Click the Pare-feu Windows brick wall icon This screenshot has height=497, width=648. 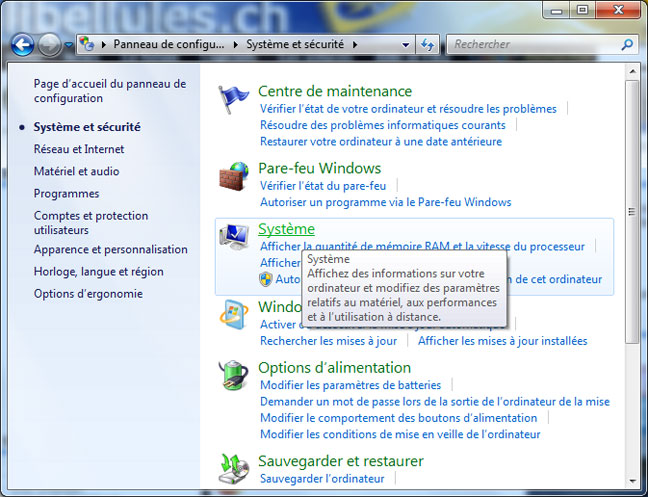[234, 176]
